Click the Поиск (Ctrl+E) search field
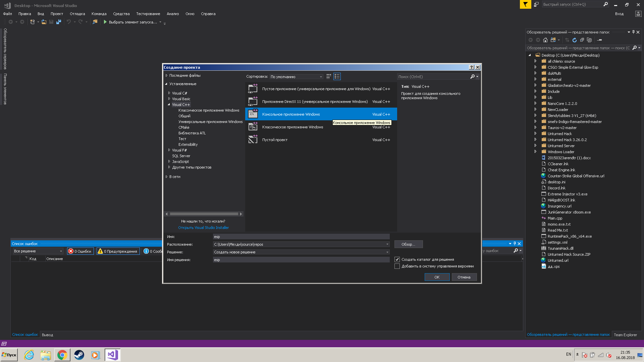644x362 pixels. coord(433,77)
